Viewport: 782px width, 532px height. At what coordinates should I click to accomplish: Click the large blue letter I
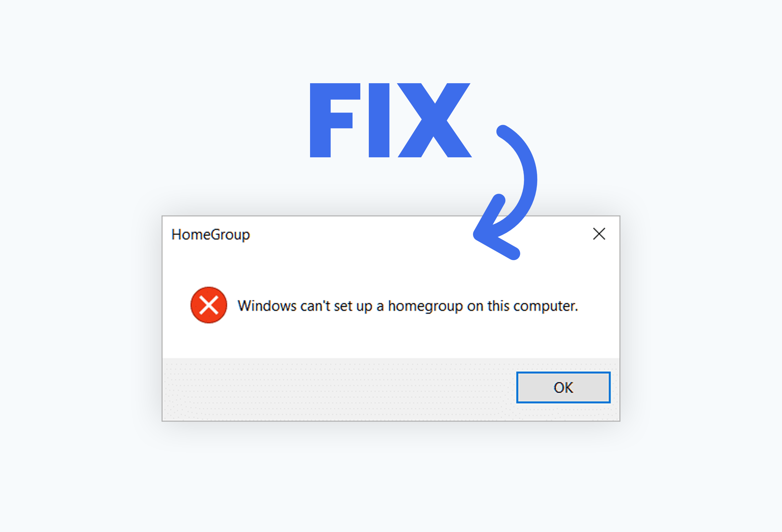pyautogui.click(x=379, y=120)
